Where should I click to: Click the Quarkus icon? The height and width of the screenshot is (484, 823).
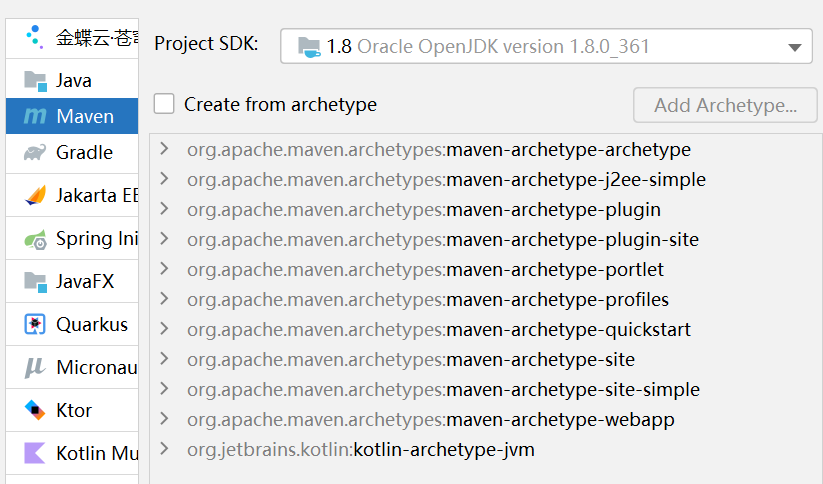coord(35,324)
